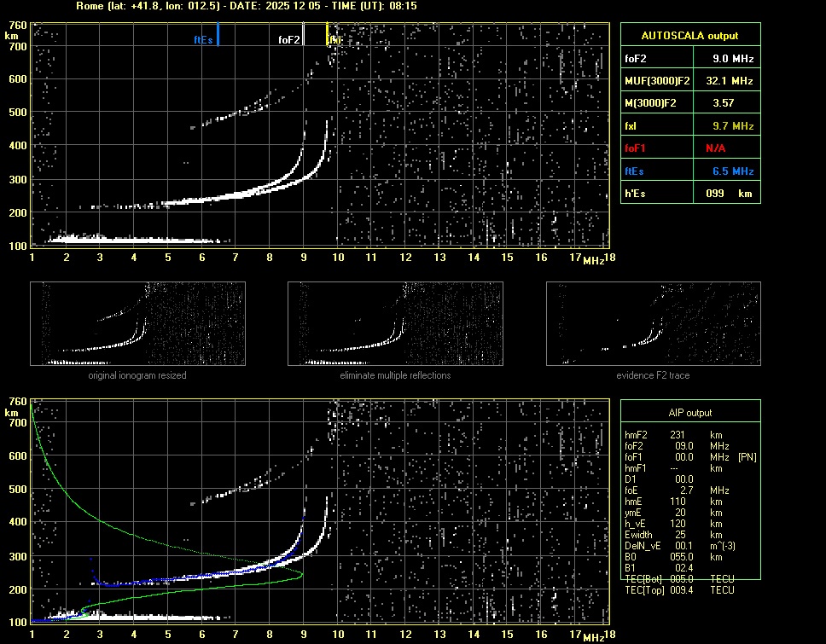Image resolution: width=826 pixels, height=644 pixels.
Task: Click the h'Es 099 km row
Action: tap(689, 194)
